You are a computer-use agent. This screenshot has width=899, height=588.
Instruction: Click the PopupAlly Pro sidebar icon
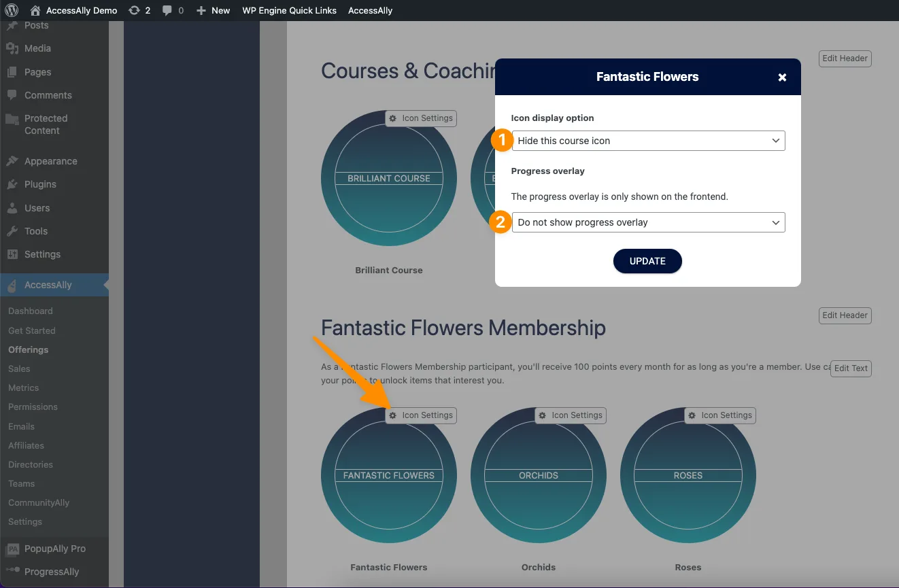click(x=12, y=549)
